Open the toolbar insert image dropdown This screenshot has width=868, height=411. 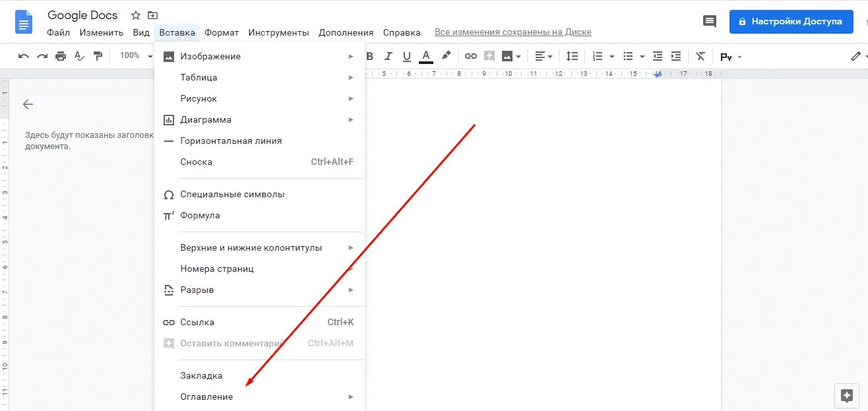click(512, 56)
